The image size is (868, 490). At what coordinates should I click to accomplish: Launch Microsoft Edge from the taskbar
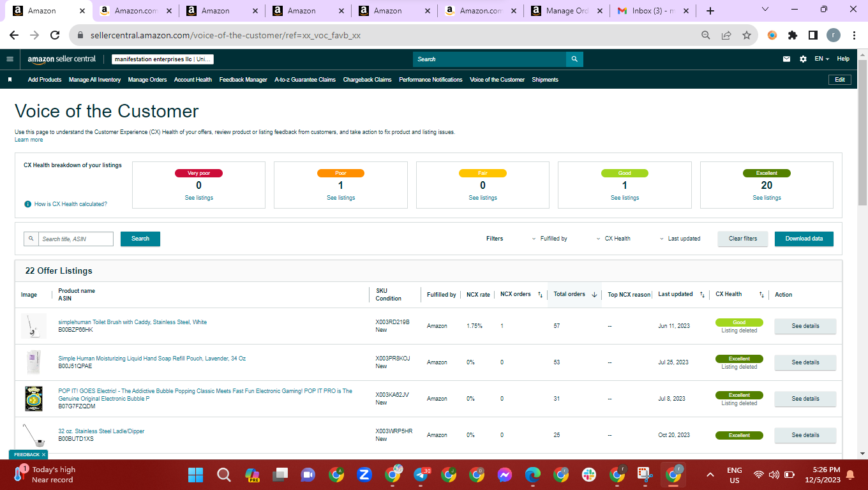tap(533, 475)
